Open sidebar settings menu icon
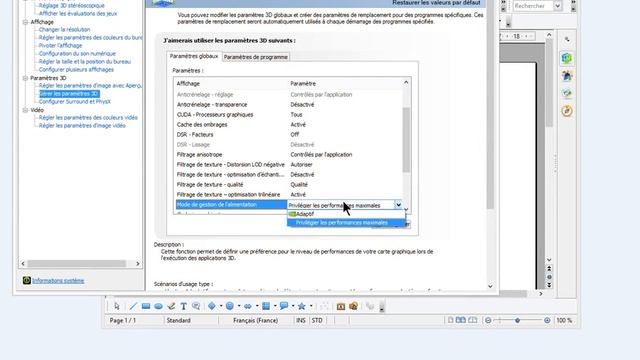This screenshot has width=640, height=360. [x=567, y=40]
